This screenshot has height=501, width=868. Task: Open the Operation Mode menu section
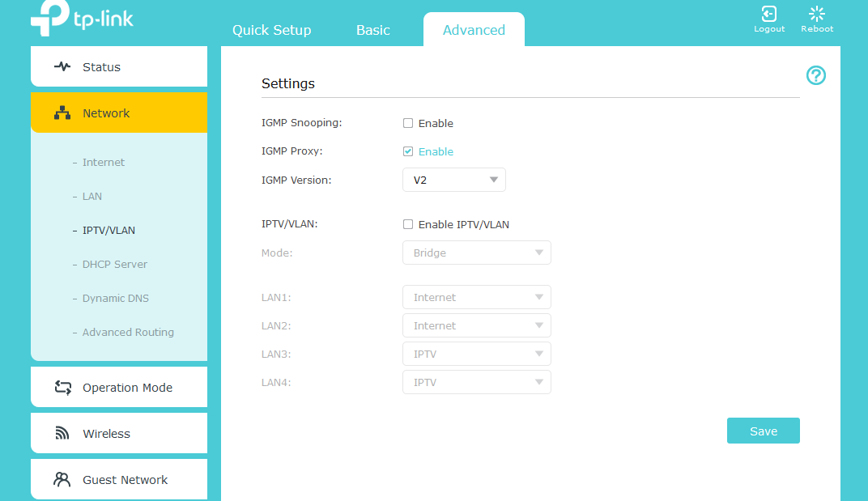(x=119, y=387)
